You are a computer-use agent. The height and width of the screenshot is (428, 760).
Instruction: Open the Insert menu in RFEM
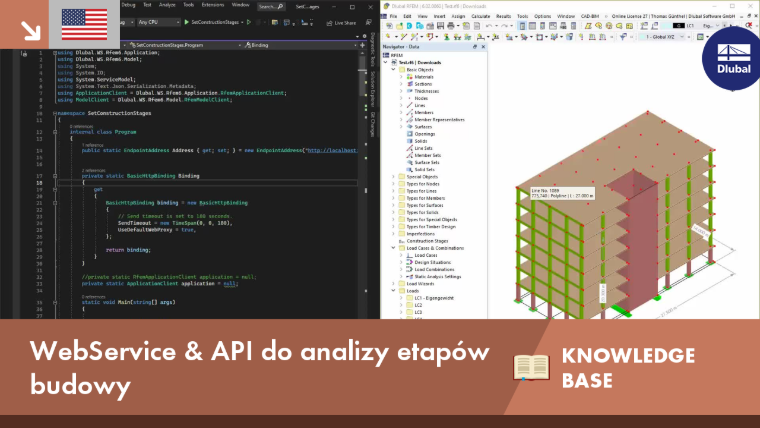coord(439,16)
